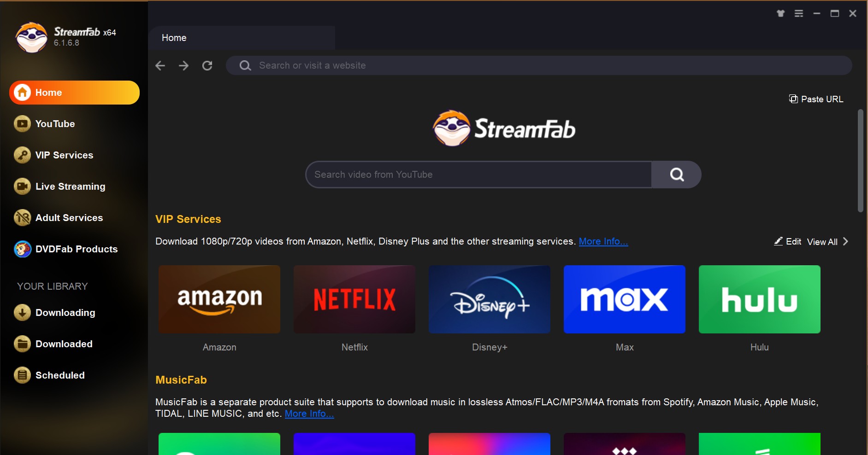The image size is (868, 455).
Task: Click the YouTube search magnifier button
Action: 676,175
